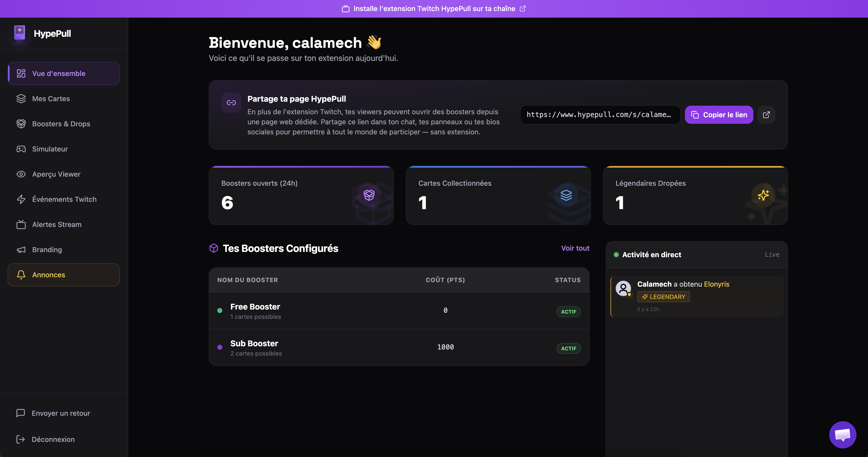
Task: Click the chain link icon in share card
Action: click(231, 102)
